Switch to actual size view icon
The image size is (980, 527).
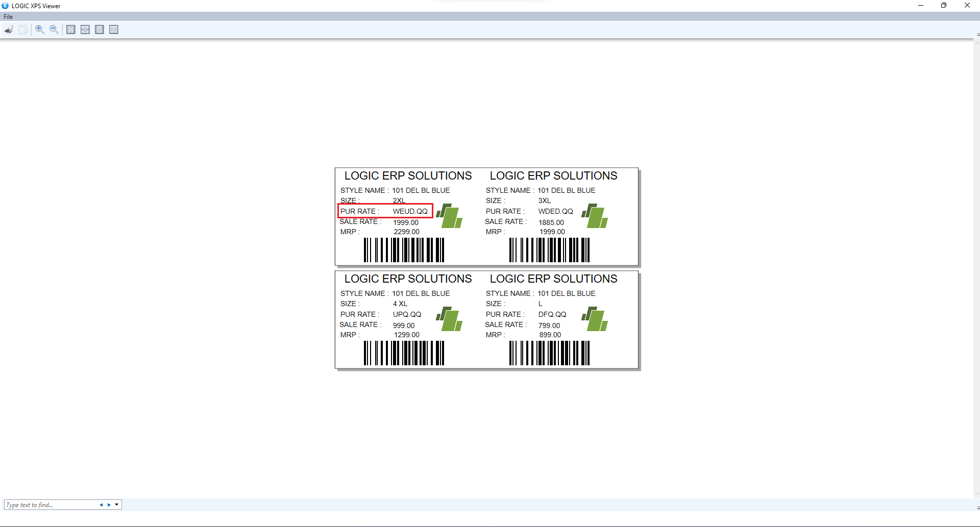click(71, 30)
